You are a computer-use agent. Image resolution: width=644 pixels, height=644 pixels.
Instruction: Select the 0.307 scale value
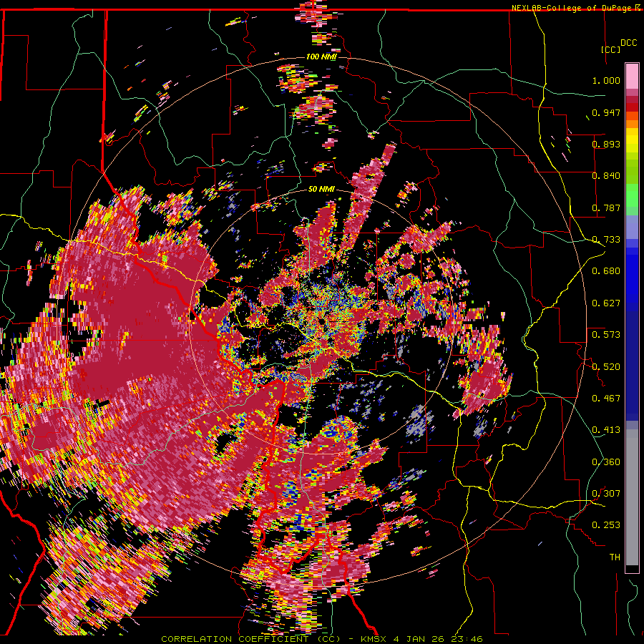click(606, 494)
